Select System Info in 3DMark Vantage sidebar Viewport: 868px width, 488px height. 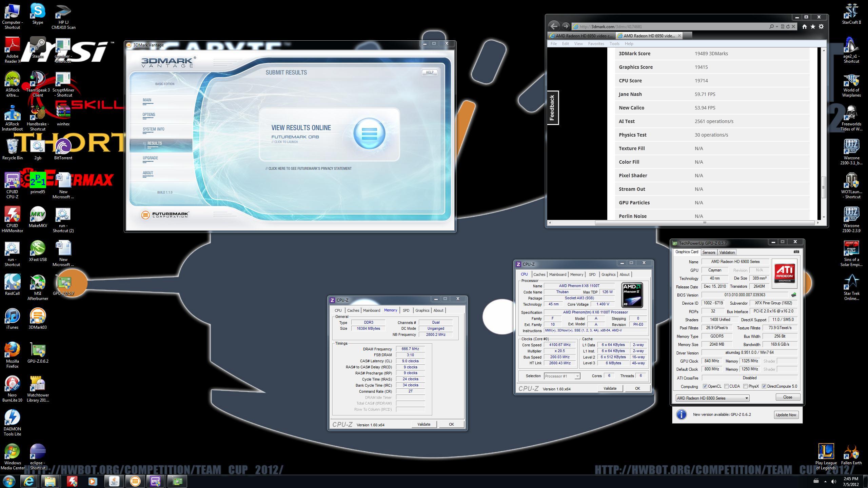pos(153,129)
